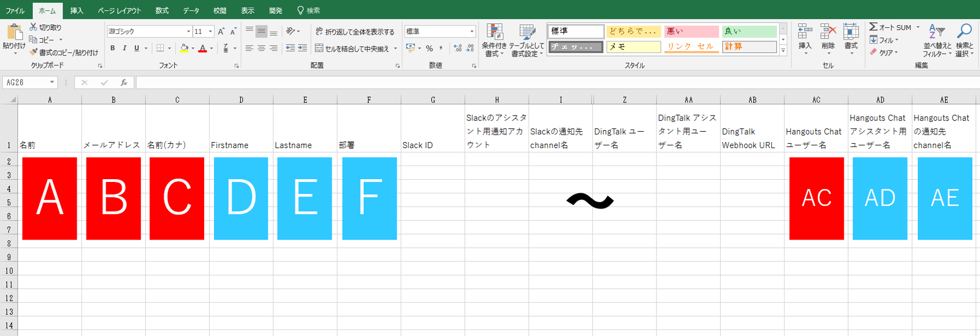Select the 標準 cell style
This screenshot has width=980, height=336.
tap(576, 31)
